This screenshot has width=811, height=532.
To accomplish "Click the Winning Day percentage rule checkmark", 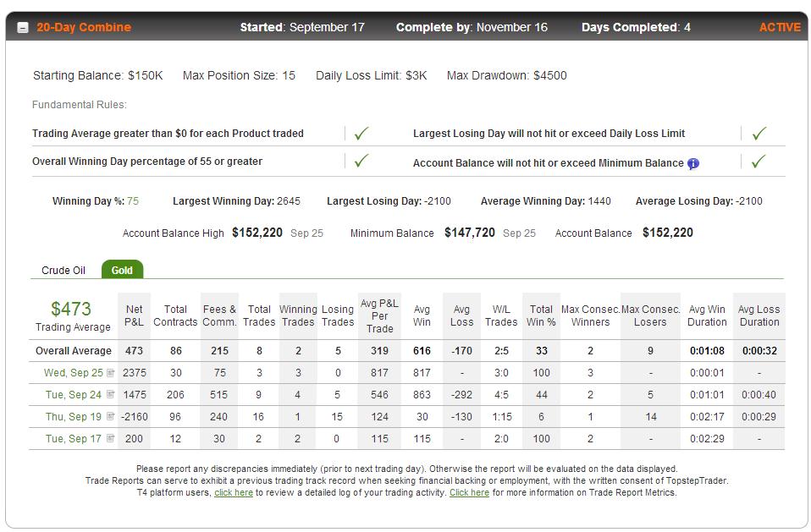I will click(361, 161).
